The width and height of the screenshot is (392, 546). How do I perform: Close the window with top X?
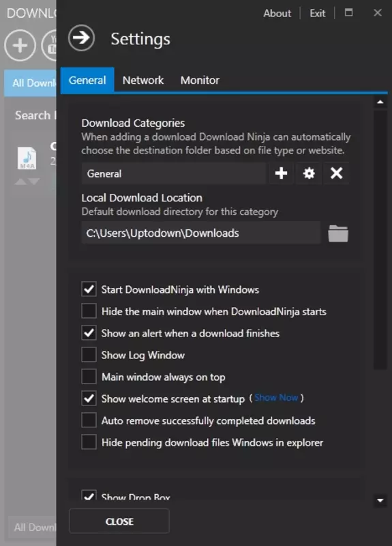click(378, 13)
